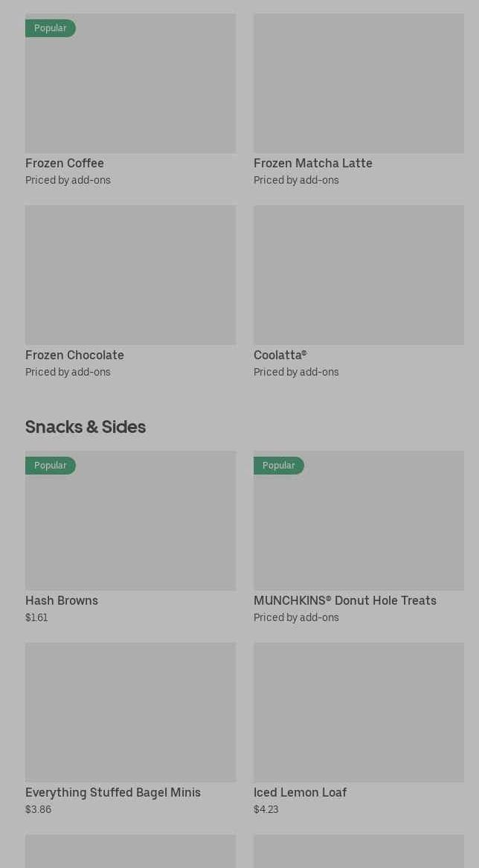This screenshot has width=479, height=868.
Task: Click the Coolatta® product image
Action: (x=359, y=274)
